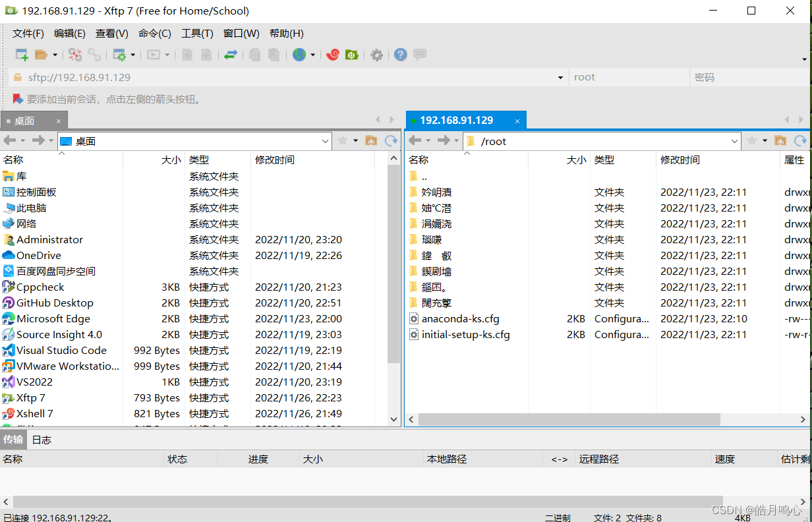The height and width of the screenshot is (522, 812).
Task: Click the blue transfer arrows toolbar icon
Action: point(230,55)
